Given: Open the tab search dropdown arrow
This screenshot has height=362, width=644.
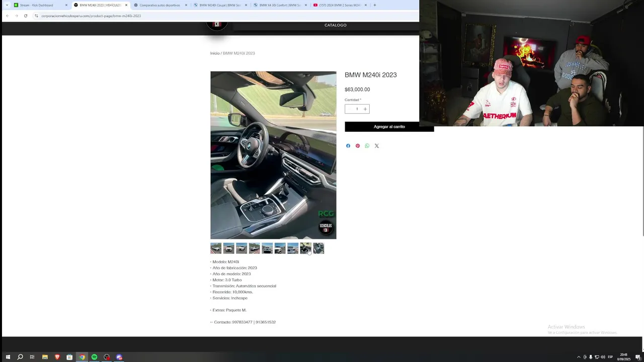Looking at the screenshot, I should (x=7, y=5).
